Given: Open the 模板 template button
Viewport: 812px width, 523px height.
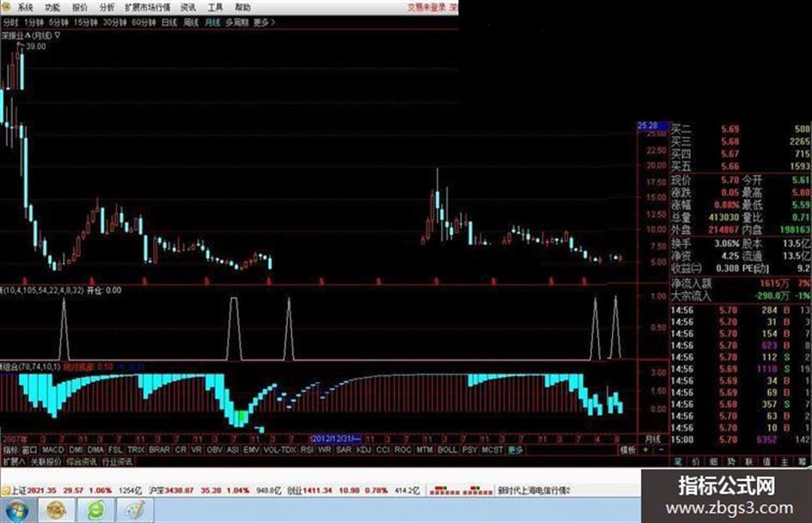Looking at the screenshot, I should [x=628, y=450].
